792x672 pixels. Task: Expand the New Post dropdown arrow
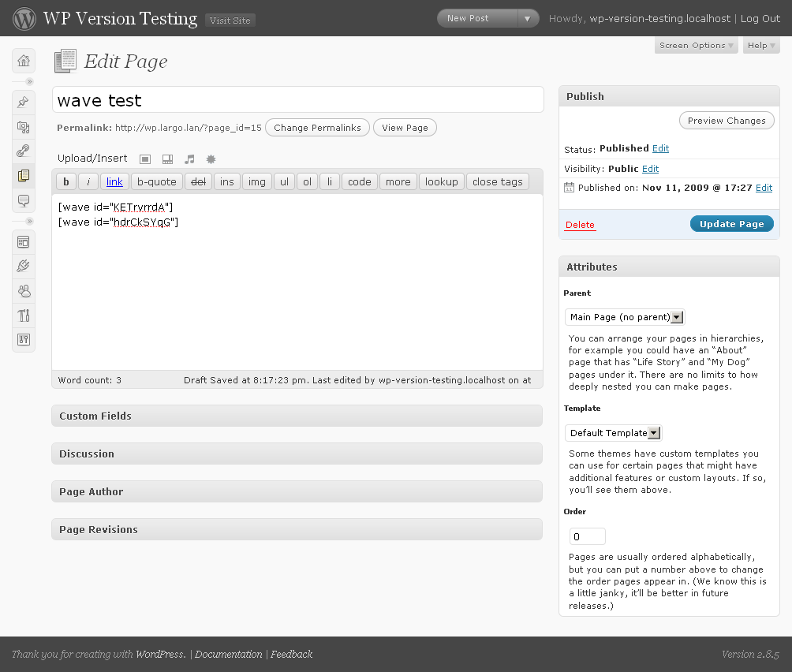pos(527,19)
